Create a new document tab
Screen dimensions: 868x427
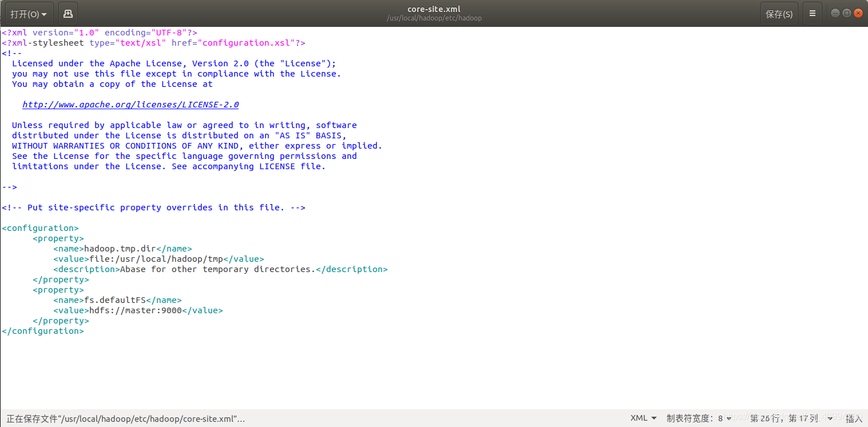coord(68,13)
